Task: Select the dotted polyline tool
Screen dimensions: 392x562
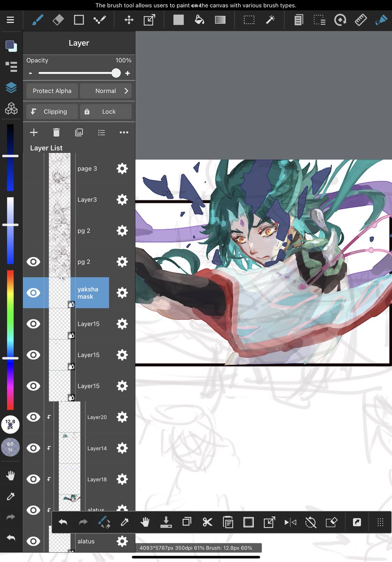Action: point(99,20)
